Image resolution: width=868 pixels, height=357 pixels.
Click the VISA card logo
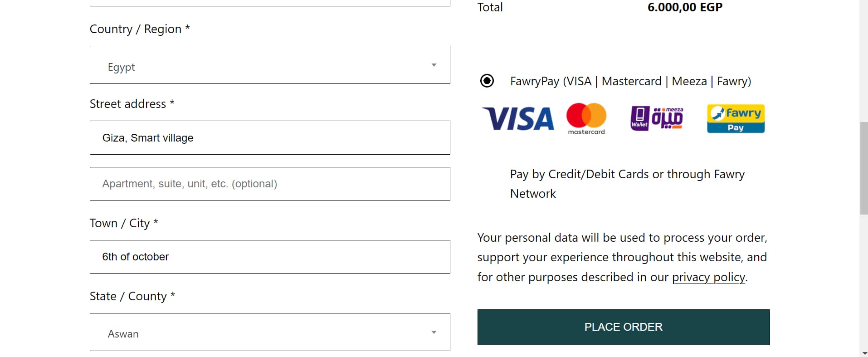(x=518, y=119)
